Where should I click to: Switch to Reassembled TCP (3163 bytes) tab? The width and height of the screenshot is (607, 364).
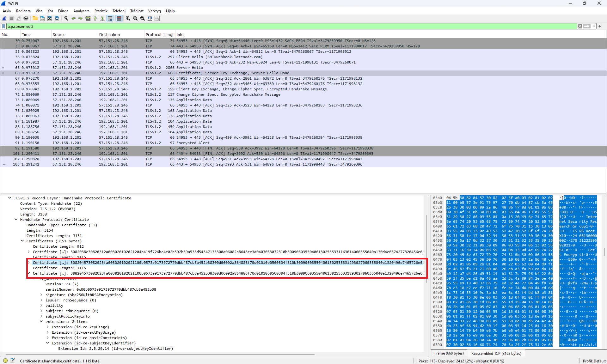click(496, 353)
